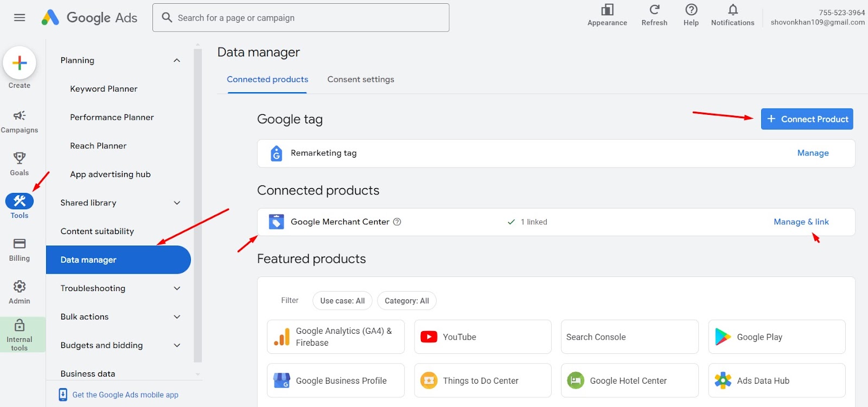Viewport: 868px width, 407px height.
Task: Switch to Consent settings tab
Action: tap(361, 80)
